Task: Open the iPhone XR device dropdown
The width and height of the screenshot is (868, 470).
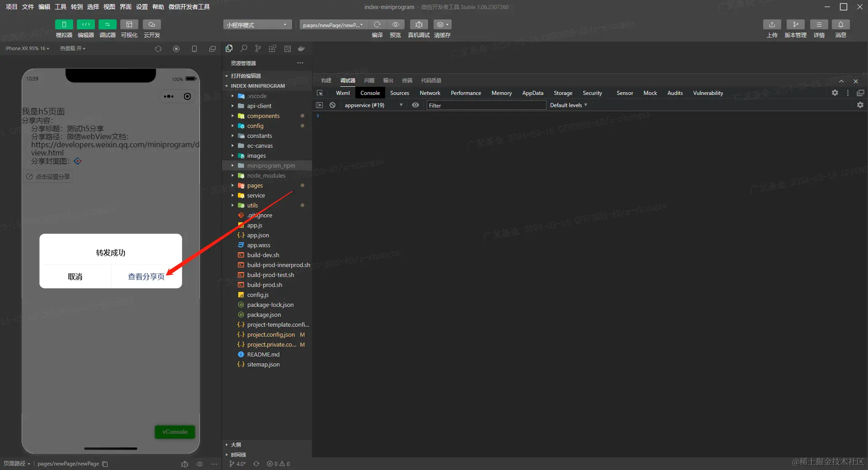Action: click(27, 48)
